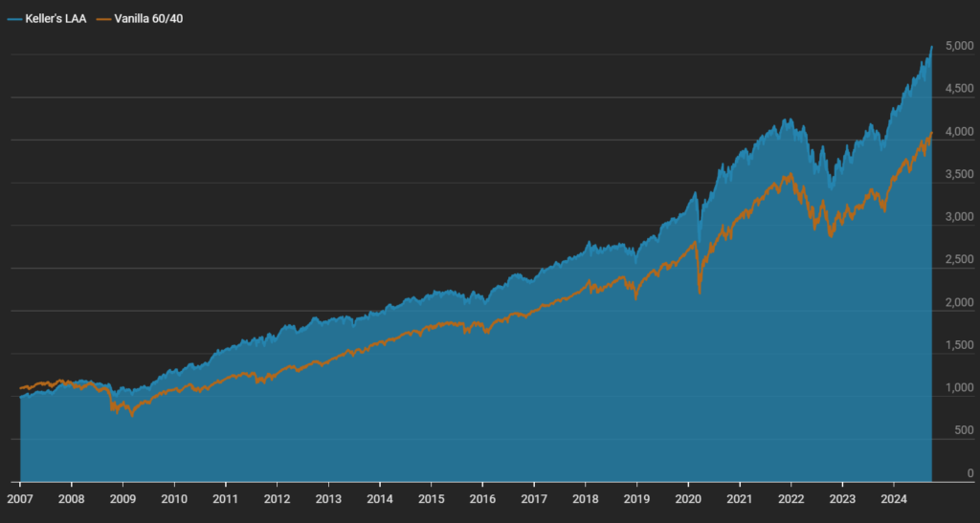The width and height of the screenshot is (980, 523).
Task: Click the 2020 x-axis label
Action: [x=688, y=499]
